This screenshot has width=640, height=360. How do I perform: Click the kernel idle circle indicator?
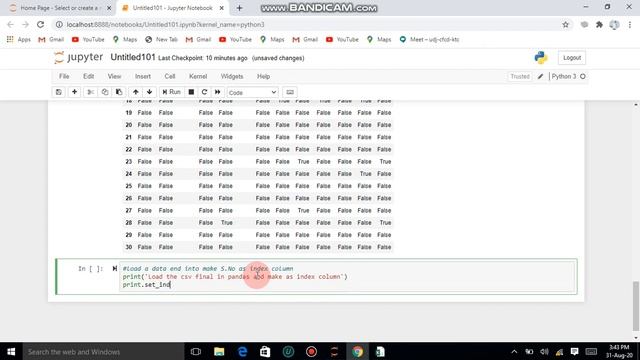(583, 76)
